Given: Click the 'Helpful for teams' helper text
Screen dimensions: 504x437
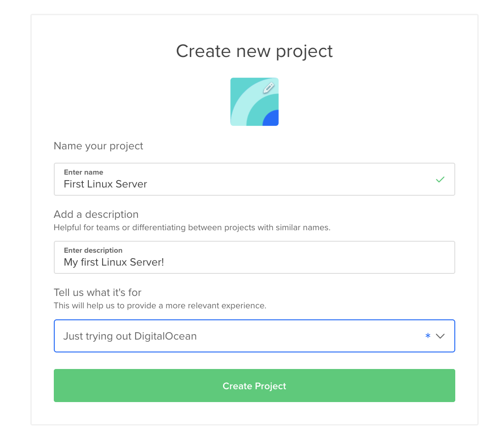Looking at the screenshot, I should coord(192,227).
